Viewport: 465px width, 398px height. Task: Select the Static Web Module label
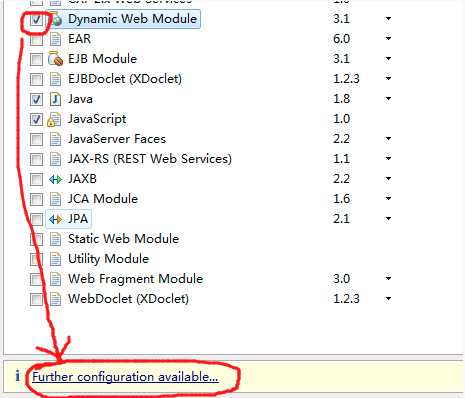pos(123,239)
